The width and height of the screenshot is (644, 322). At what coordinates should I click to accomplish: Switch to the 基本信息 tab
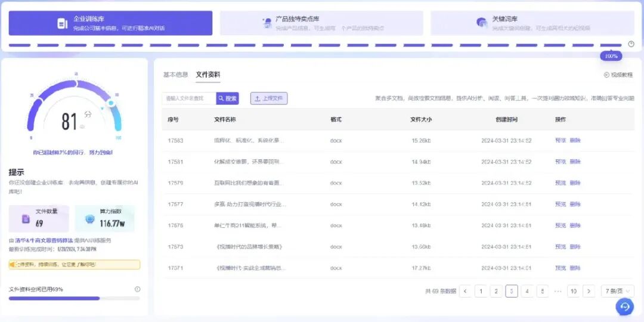(175, 75)
